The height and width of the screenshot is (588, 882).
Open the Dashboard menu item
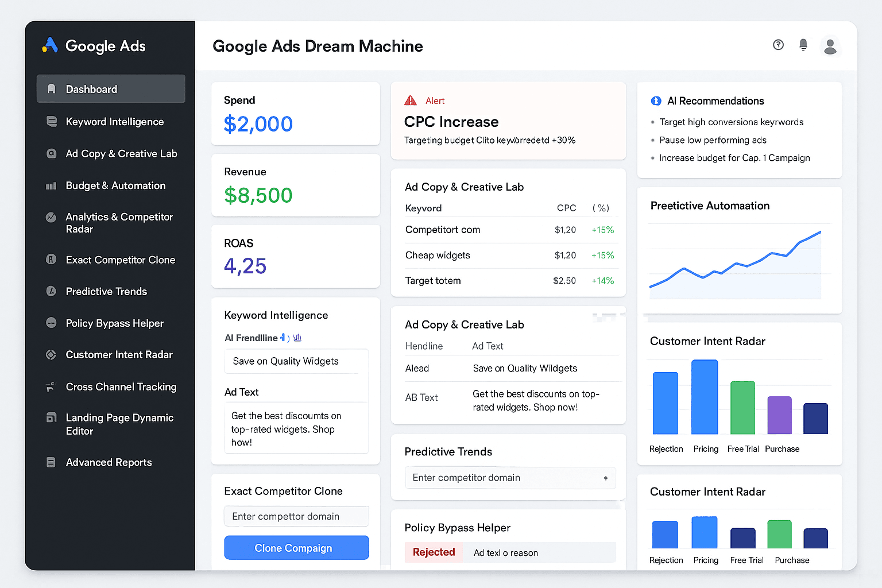pyautogui.click(x=111, y=89)
